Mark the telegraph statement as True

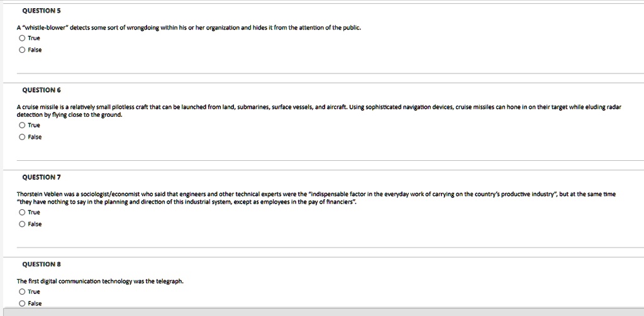[22, 291]
